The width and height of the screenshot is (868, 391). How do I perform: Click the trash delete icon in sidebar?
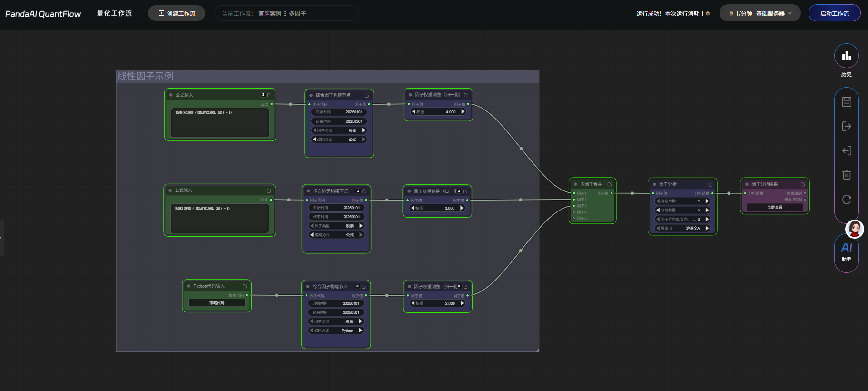[846, 175]
